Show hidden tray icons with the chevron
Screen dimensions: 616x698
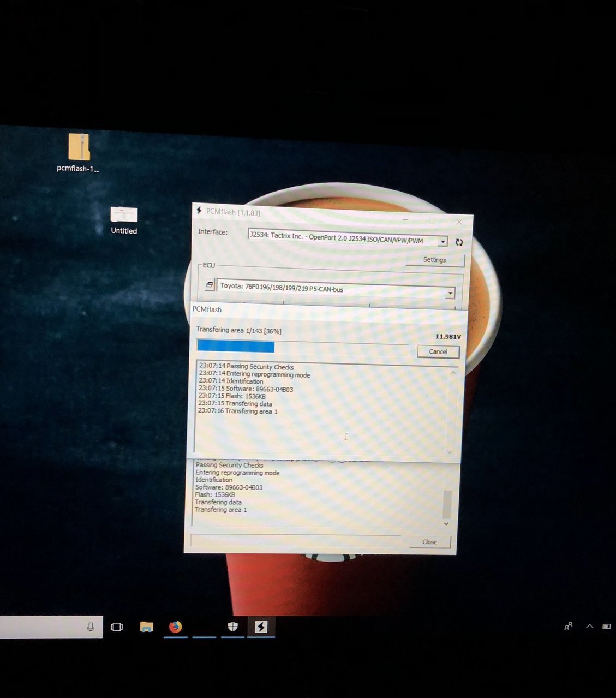(x=589, y=626)
